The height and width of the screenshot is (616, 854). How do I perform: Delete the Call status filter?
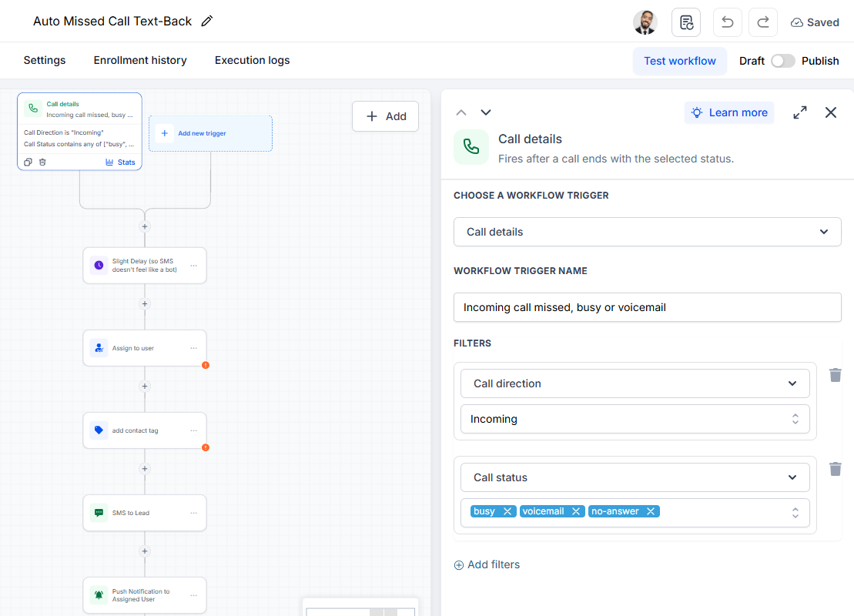coord(835,469)
